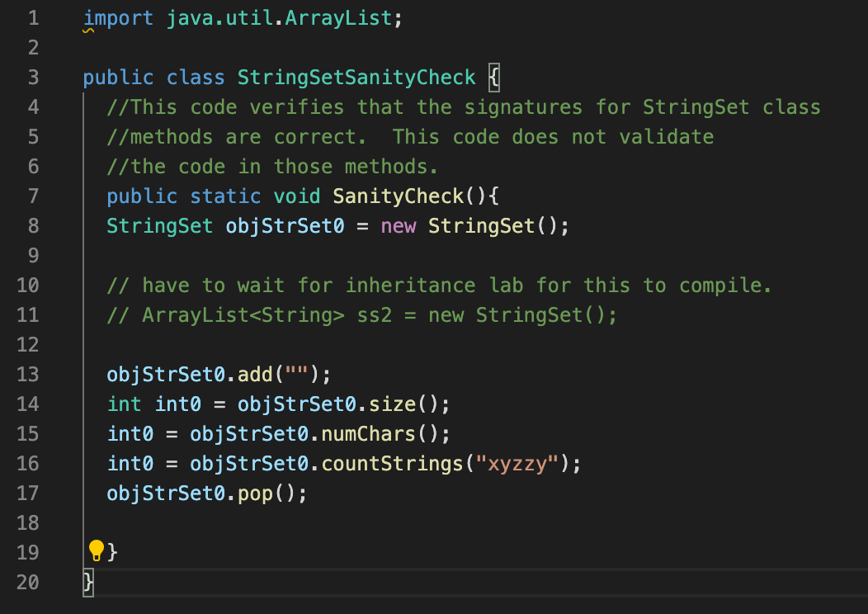This screenshot has width=868, height=614.
Task: Click the inheritance lab comment on line 10
Action: click(x=413, y=285)
